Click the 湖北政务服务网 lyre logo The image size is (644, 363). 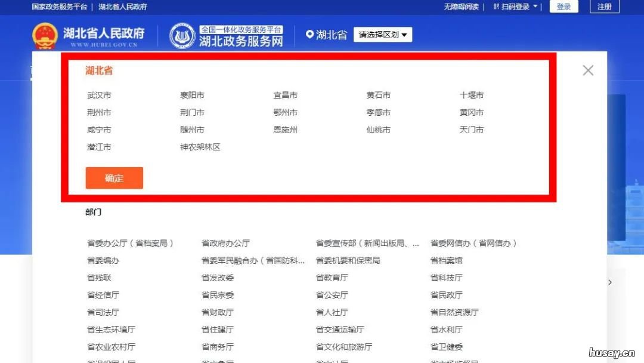pos(185,35)
